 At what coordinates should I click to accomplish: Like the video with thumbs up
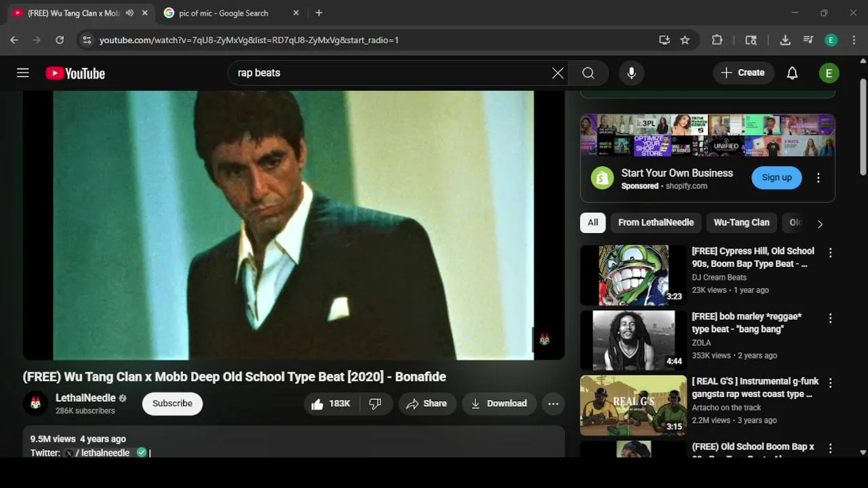tap(332, 404)
